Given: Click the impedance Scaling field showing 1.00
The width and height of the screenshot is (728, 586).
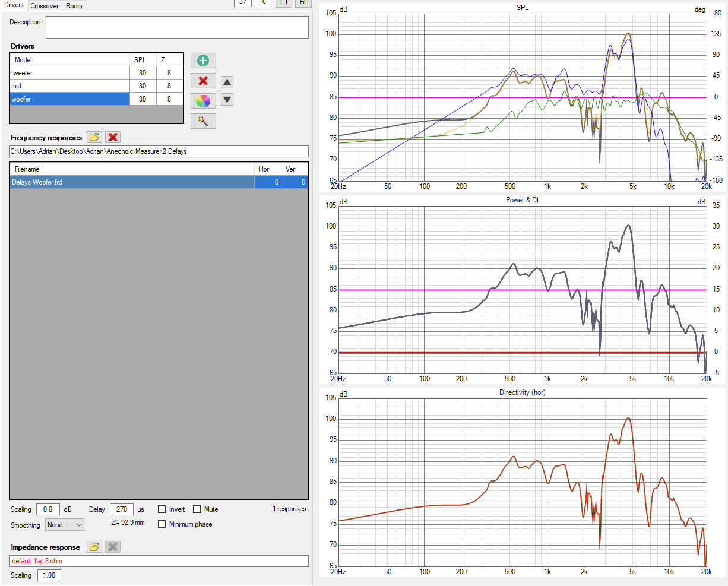Looking at the screenshot, I should tap(49, 575).
